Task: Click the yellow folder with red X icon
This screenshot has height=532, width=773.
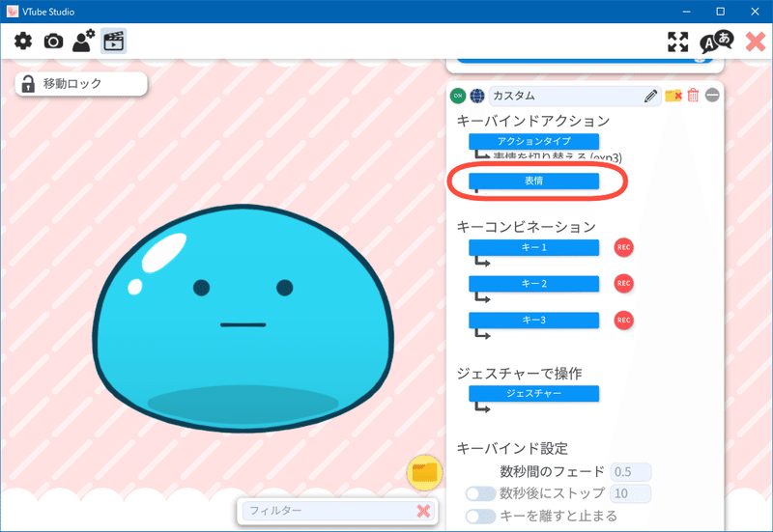Action: (673, 96)
